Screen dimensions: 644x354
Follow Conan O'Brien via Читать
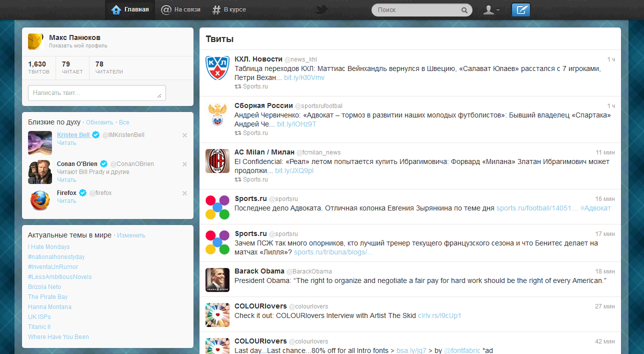click(66, 180)
